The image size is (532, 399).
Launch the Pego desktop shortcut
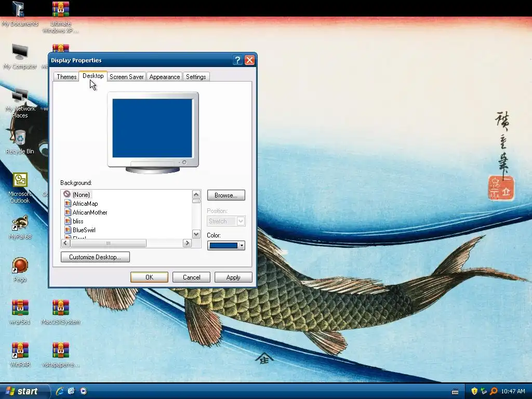coord(20,270)
